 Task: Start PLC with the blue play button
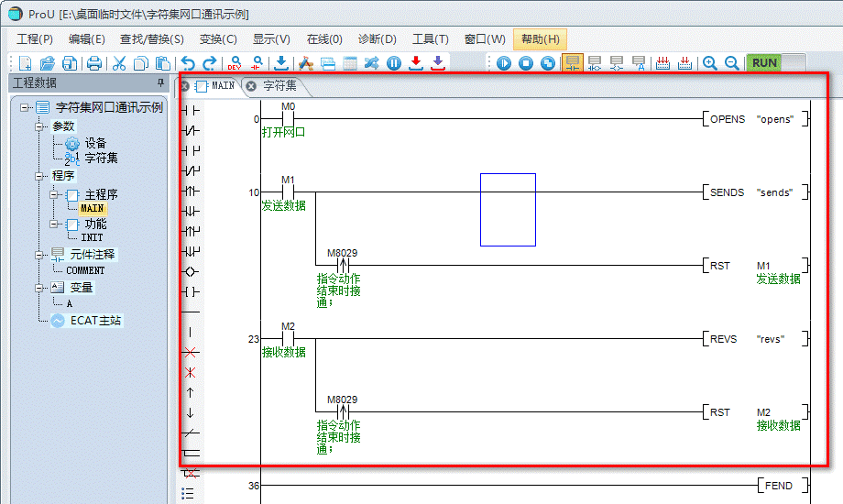pos(504,63)
